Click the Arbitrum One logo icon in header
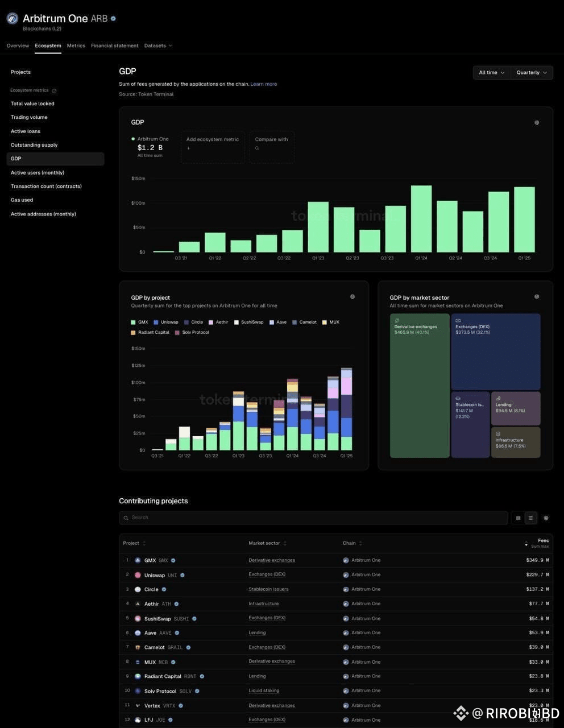Image resolution: width=564 pixels, height=728 pixels. pos(12,19)
